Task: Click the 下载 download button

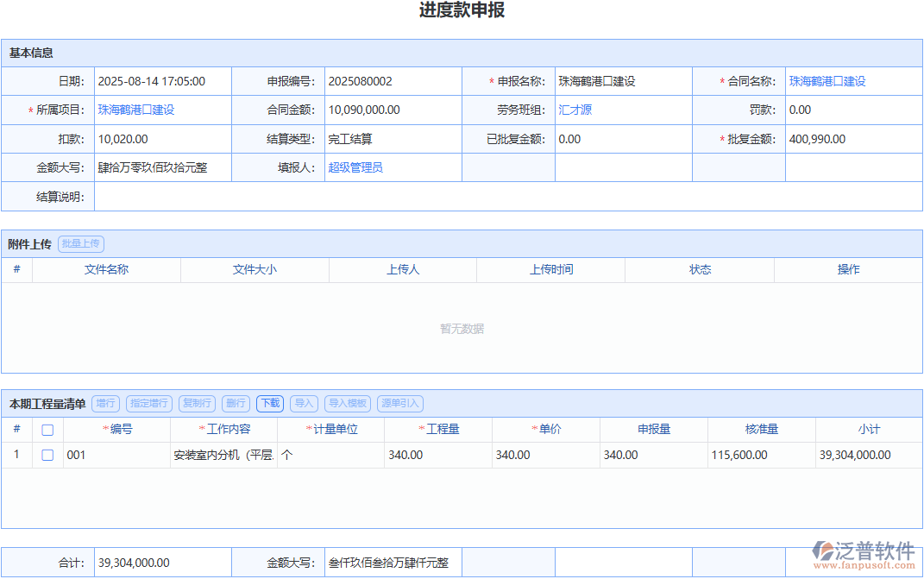Action: click(269, 403)
